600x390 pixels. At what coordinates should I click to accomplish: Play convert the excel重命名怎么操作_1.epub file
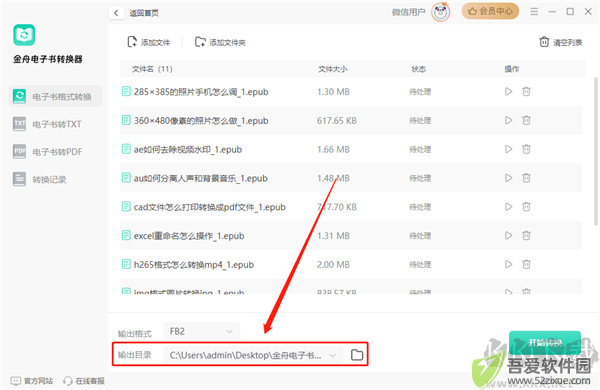[x=508, y=235]
